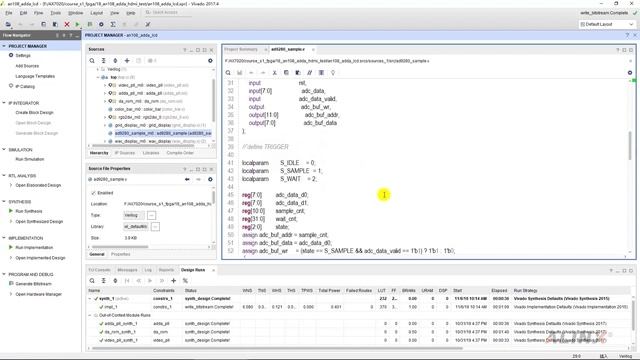The height and width of the screenshot is (360, 640).
Task: Click the copy icon in editor toolbar
Action: [x=286, y=73]
